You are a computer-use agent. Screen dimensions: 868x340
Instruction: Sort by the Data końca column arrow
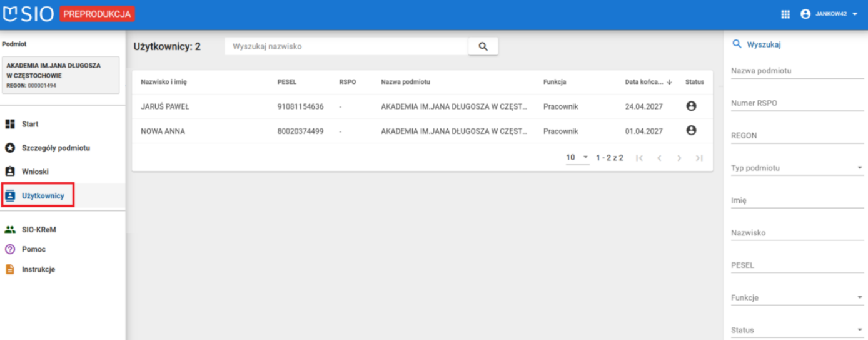(670, 82)
